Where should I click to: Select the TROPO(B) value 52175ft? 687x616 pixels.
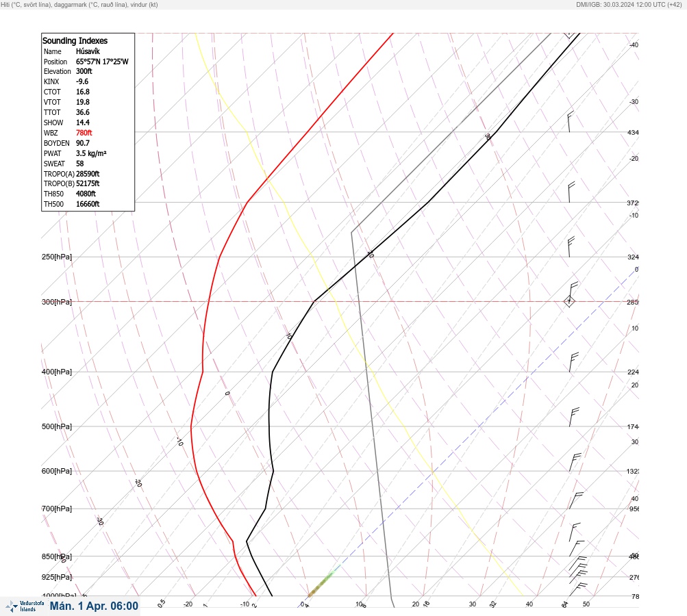(88, 183)
